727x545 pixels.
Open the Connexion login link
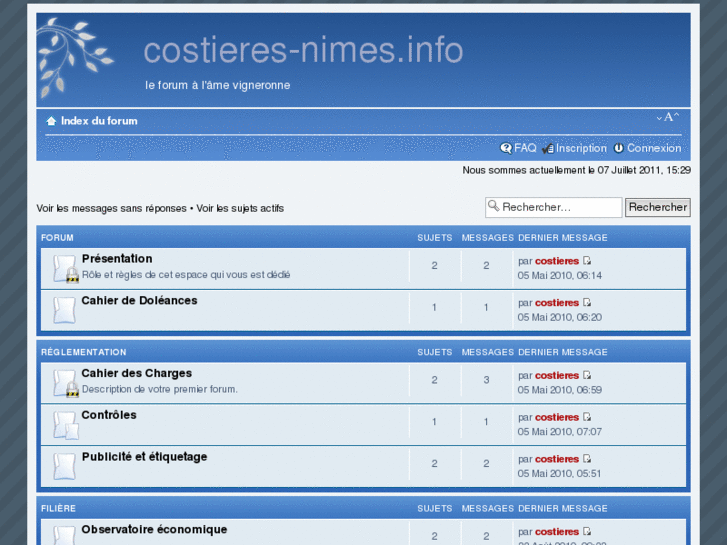654,148
